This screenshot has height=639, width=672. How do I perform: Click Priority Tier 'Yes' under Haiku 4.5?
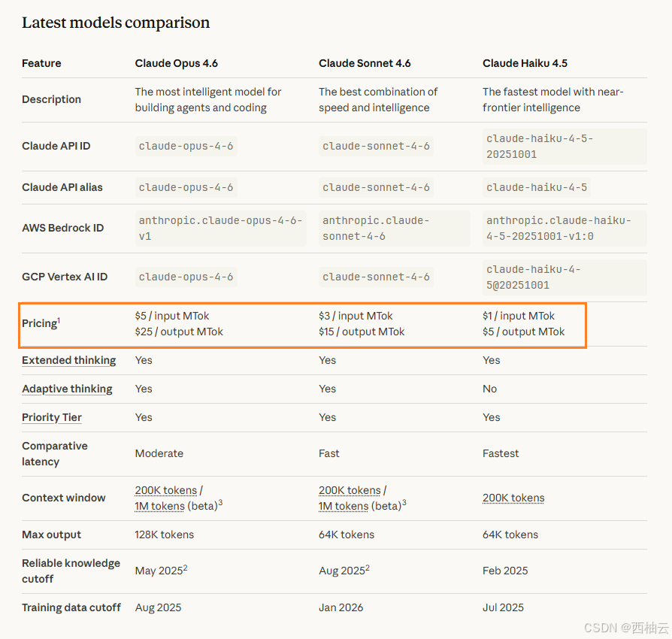(x=491, y=417)
